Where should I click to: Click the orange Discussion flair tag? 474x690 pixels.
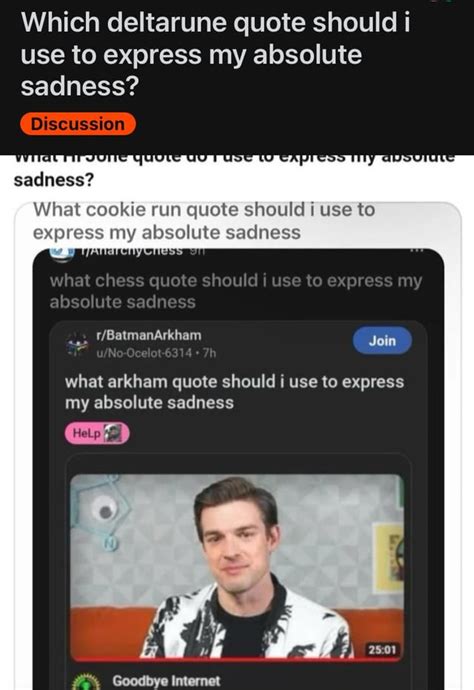(x=78, y=124)
